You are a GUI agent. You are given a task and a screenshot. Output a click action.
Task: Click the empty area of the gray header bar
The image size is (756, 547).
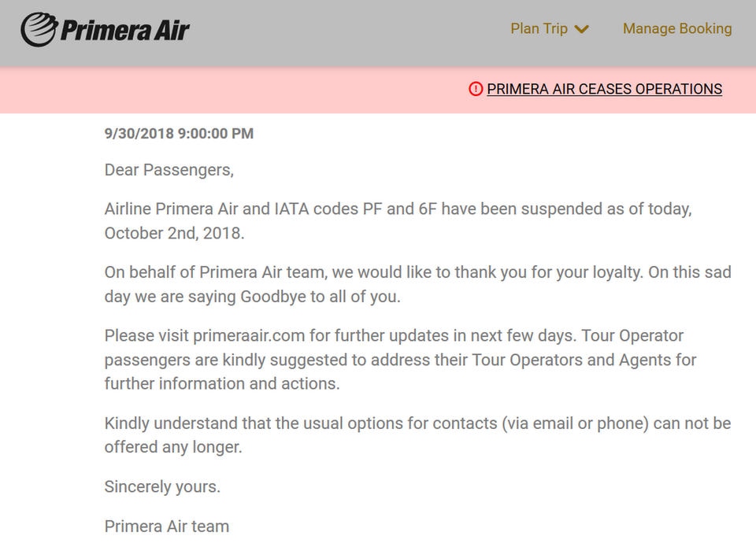tap(354, 31)
